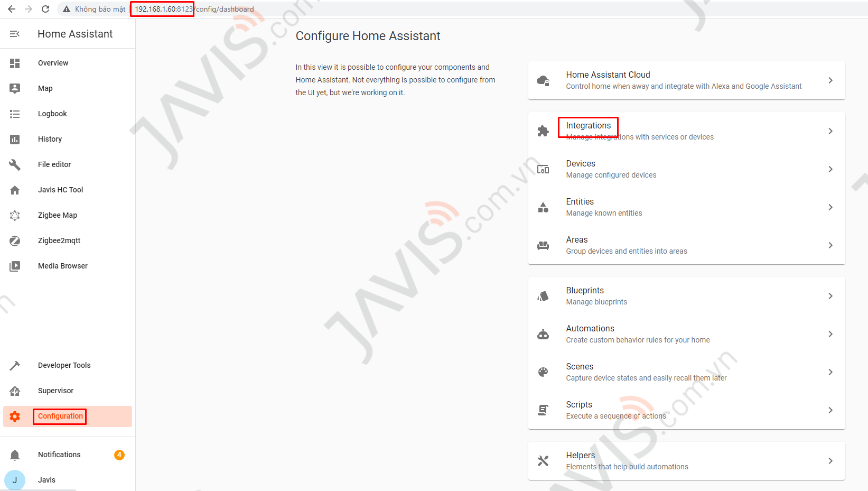The image size is (868, 491).
Task: Select Developer Tools in sidebar
Action: [x=68, y=365]
